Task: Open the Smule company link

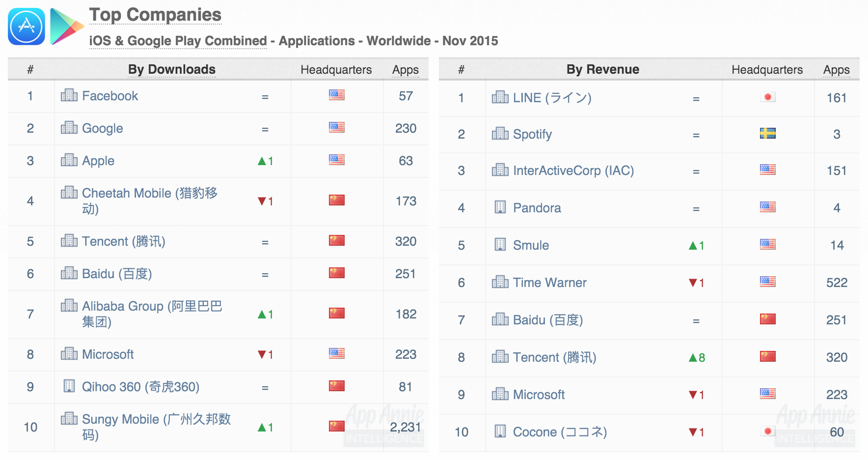Action: pyautogui.click(x=531, y=245)
